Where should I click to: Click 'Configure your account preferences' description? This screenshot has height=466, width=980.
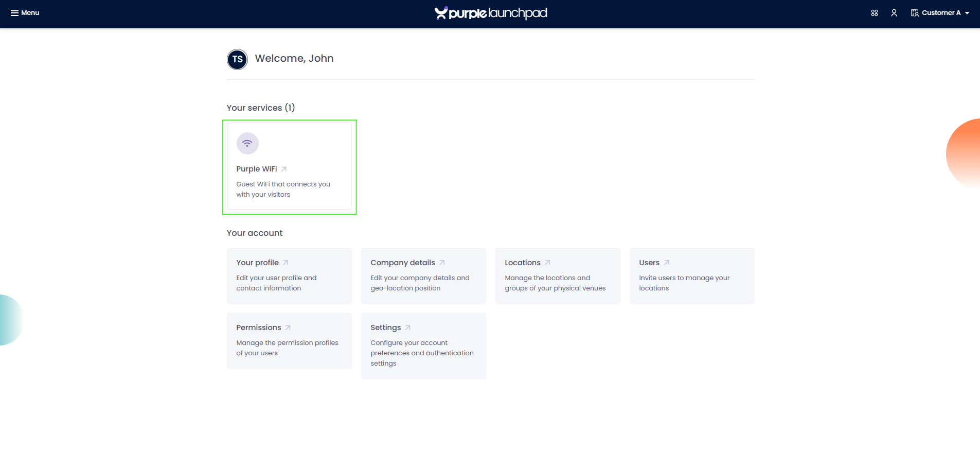coord(422,353)
